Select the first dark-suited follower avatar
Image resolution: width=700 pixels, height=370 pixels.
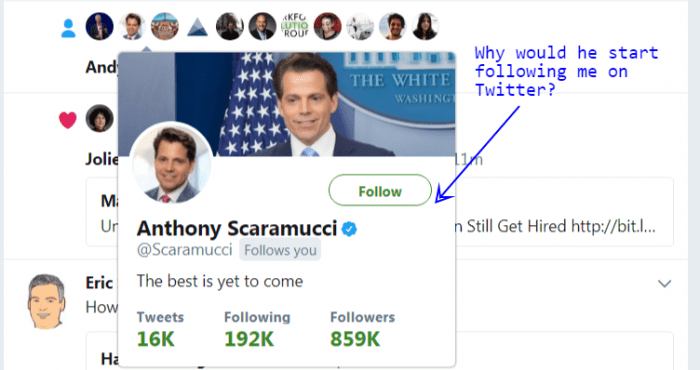point(100,26)
